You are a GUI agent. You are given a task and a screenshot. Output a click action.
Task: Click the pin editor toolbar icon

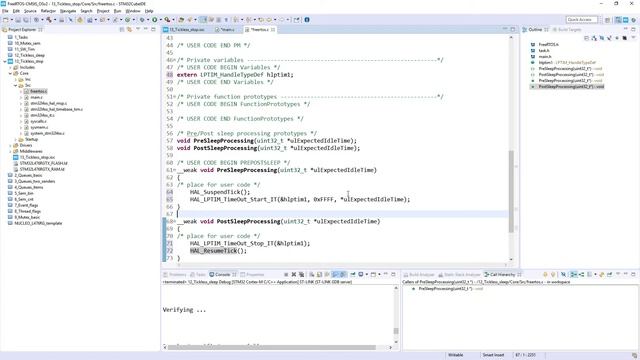pos(297,20)
